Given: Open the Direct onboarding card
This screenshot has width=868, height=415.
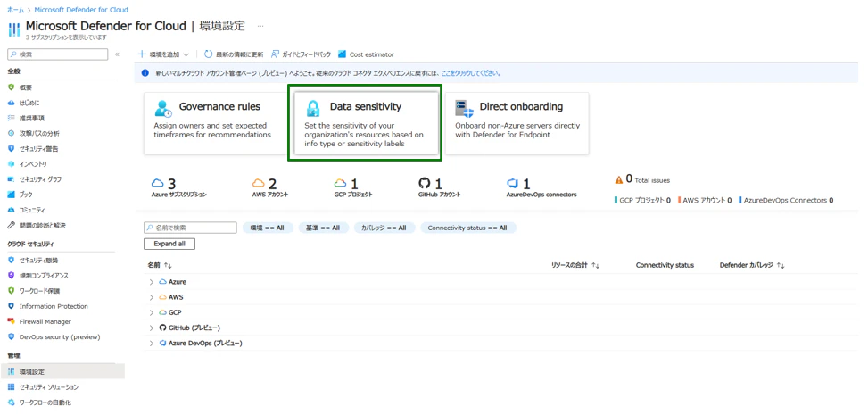Looking at the screenshot, I should click(x=517, y=123).
